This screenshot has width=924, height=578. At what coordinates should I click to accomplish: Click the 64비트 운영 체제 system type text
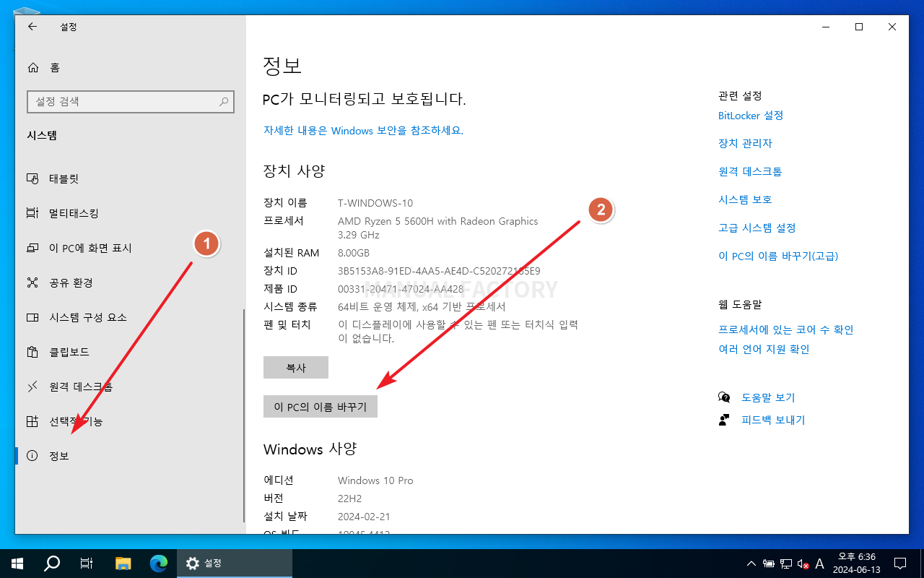[422, 307]
